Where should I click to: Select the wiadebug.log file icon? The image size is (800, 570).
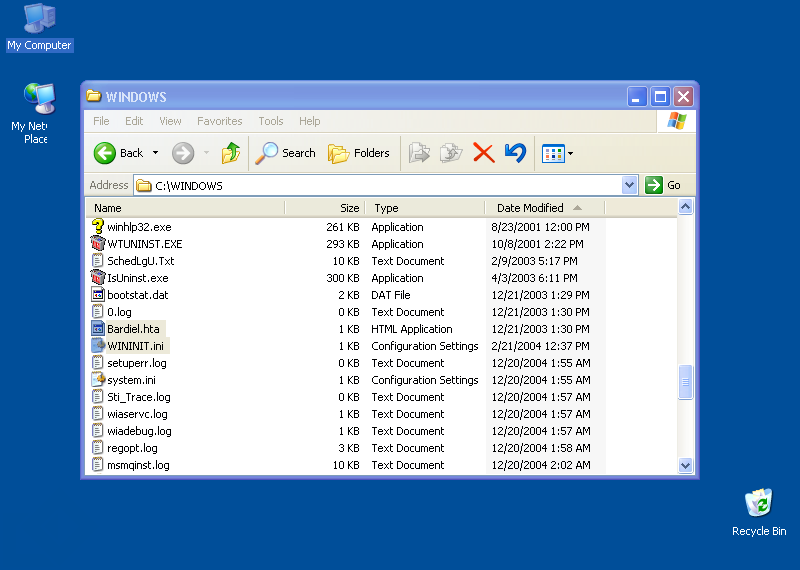pyautogui.click(x=97, y=431)
